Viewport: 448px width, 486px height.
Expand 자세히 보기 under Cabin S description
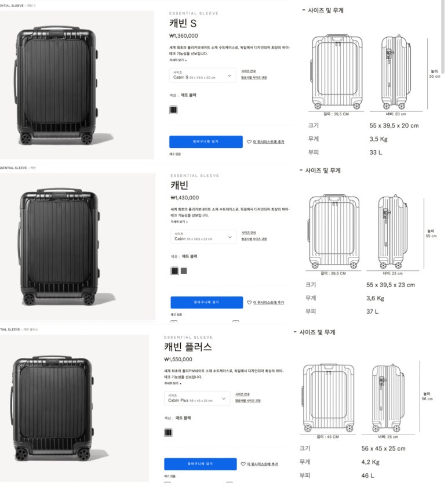click(x=179, y=60)
